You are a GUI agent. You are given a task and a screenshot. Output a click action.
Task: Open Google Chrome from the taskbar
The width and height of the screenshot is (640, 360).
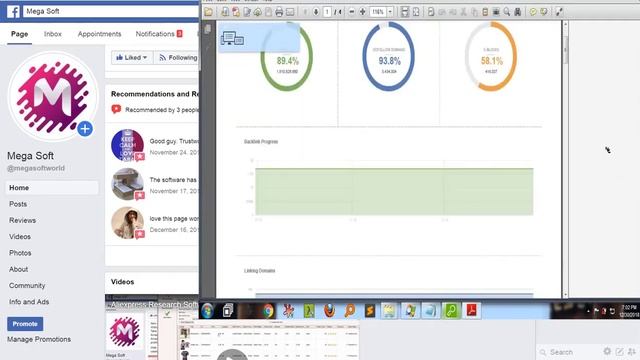tap(268, 311)
